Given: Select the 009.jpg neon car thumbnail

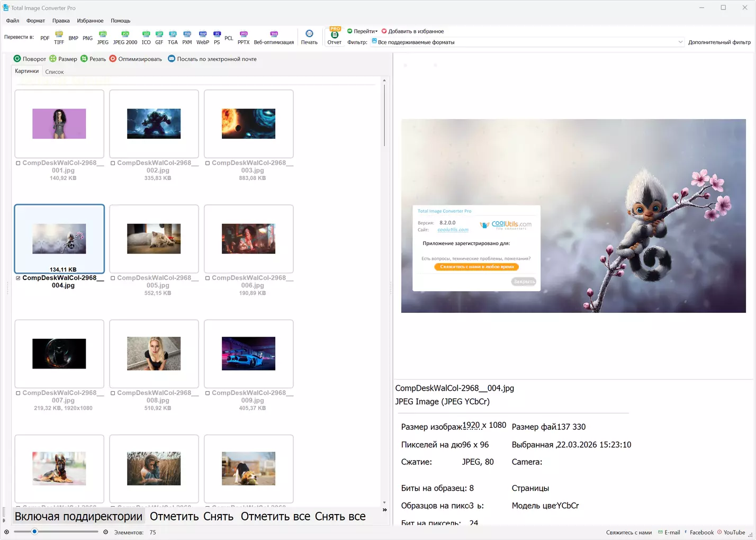Looking at the screenshot, I should [x=249, y=353].
